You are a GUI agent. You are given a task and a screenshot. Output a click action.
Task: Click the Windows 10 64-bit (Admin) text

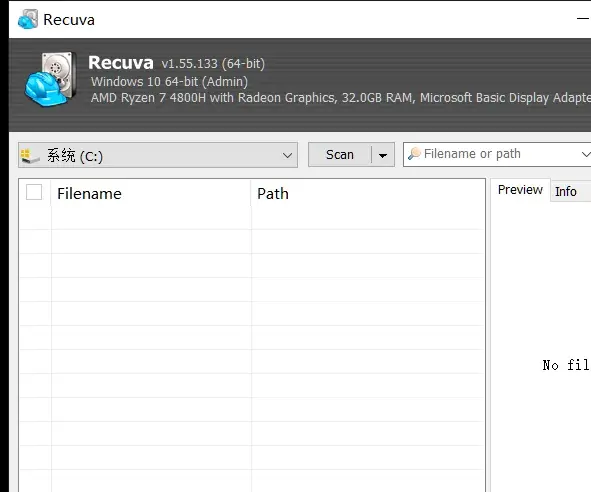pyautogui.click(x=169, y=81)
